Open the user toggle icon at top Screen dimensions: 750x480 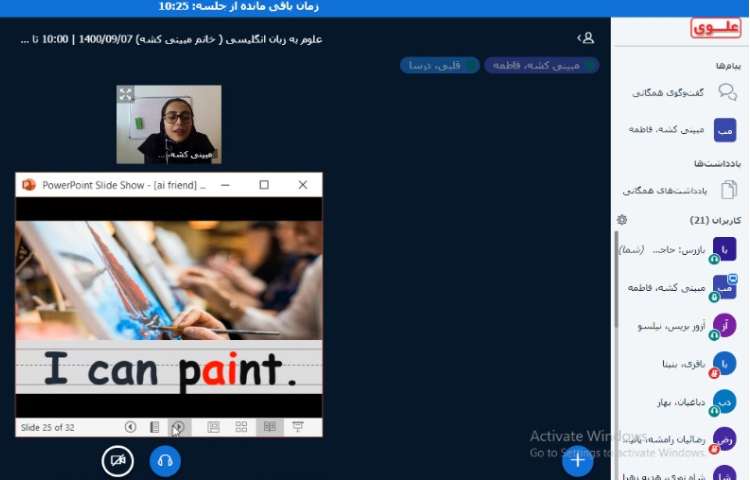pyautogui.click(x=586, y=38)
